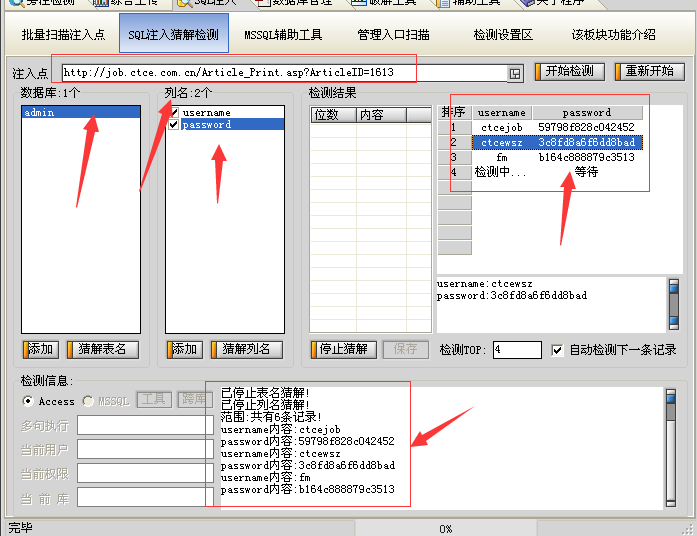Click down arrow of detection log scrollbar

coord(671,503)
